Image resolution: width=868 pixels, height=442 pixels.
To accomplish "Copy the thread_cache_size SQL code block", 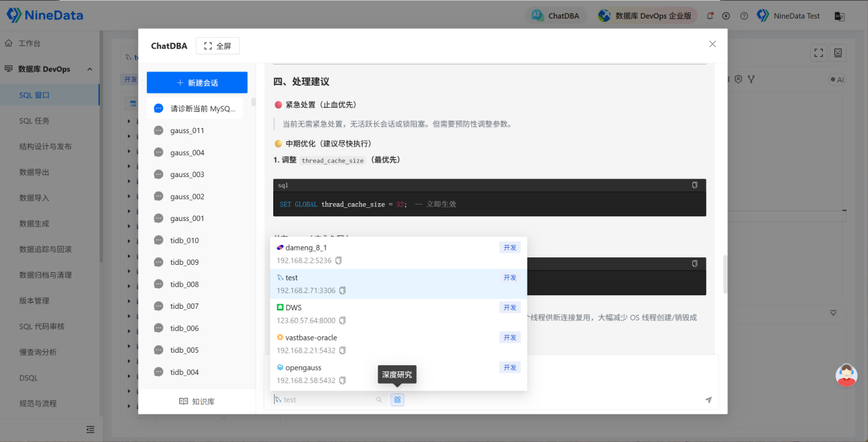I will click(x=695, y=185).
